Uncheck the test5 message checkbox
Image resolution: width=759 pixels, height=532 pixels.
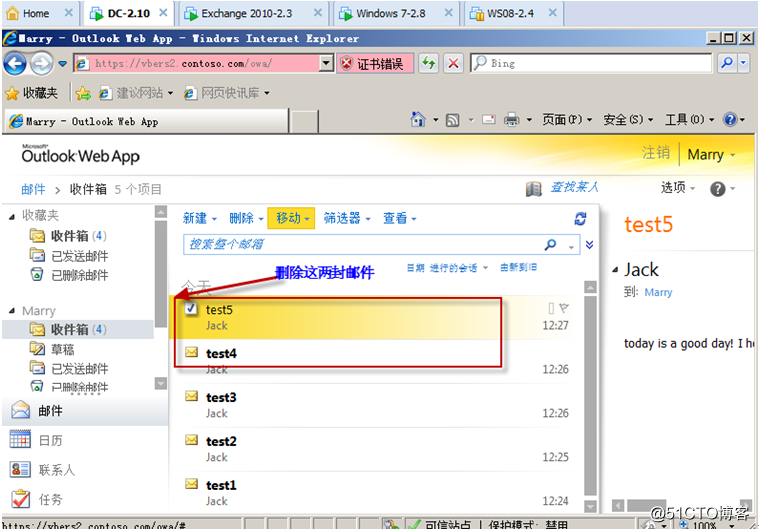pyautogui.click(x=191, y=308)
